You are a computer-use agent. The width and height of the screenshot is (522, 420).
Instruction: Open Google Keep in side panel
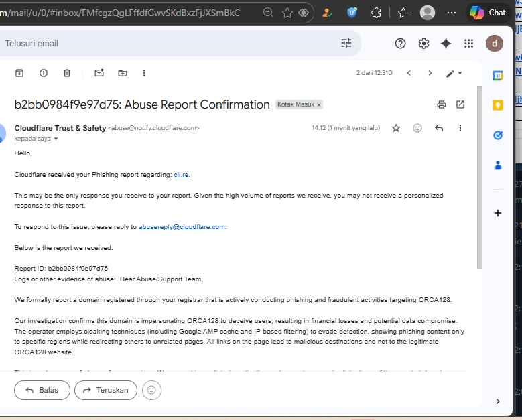[497, 105]
